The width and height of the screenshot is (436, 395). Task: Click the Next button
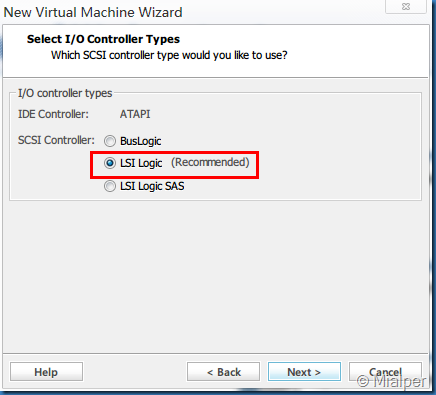[304, 372]
